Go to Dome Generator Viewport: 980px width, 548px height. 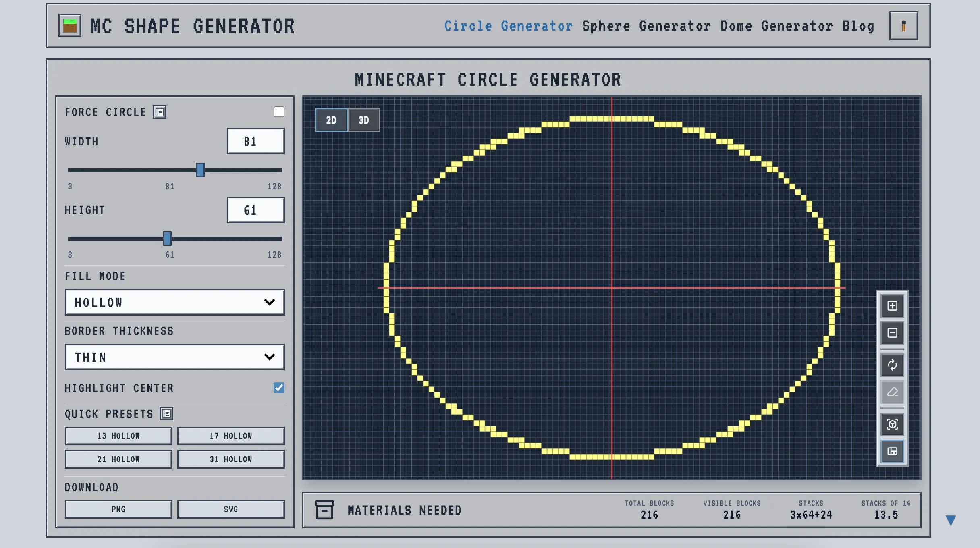(777, 26)
